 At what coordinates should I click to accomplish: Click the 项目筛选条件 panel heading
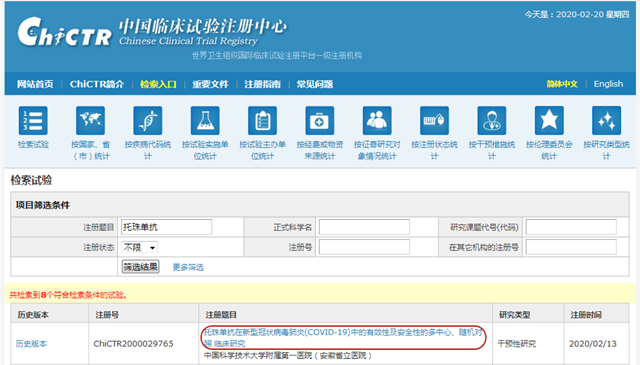pyautogui.click(x=43, y=205)
